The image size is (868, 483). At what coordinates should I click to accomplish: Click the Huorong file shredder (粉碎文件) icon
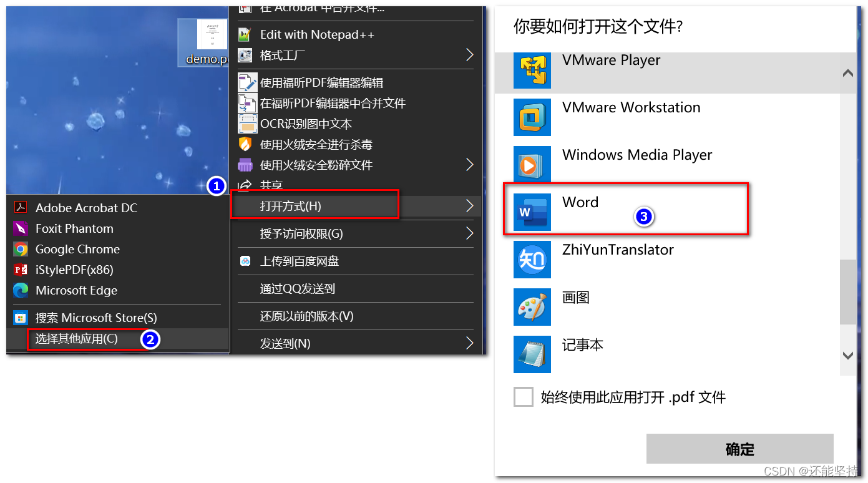(246, 165)
